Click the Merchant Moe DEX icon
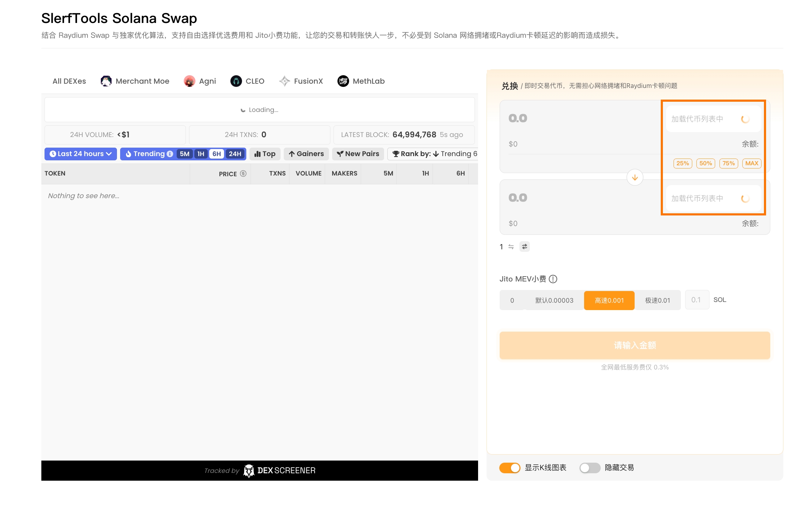Screen dimensions: 812x522 [x=106, y=81]
